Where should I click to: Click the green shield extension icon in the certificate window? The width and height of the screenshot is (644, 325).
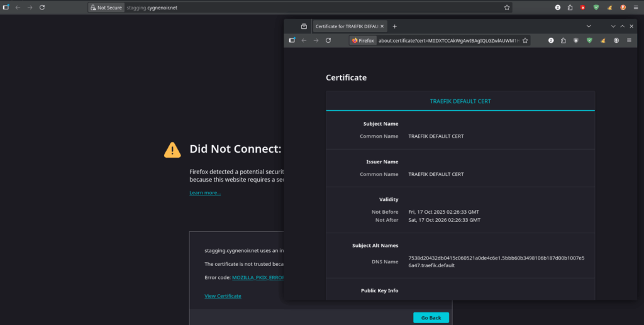(589, 40)
